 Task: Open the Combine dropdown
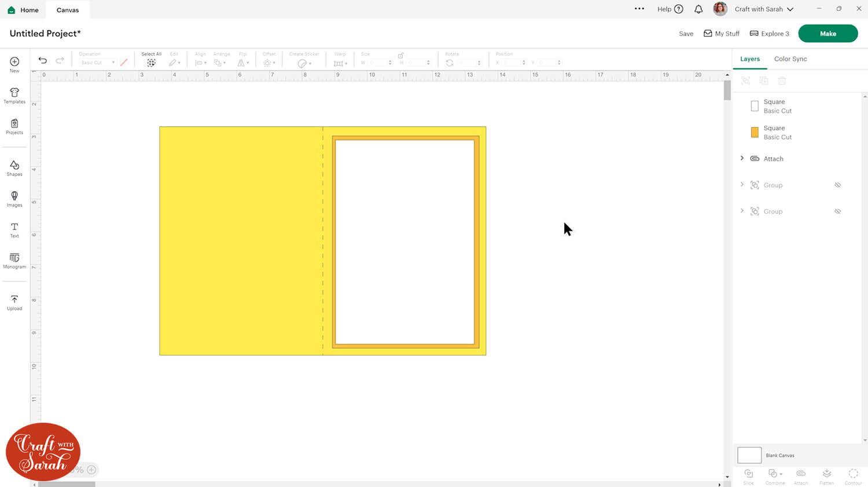tap(775, 477)
